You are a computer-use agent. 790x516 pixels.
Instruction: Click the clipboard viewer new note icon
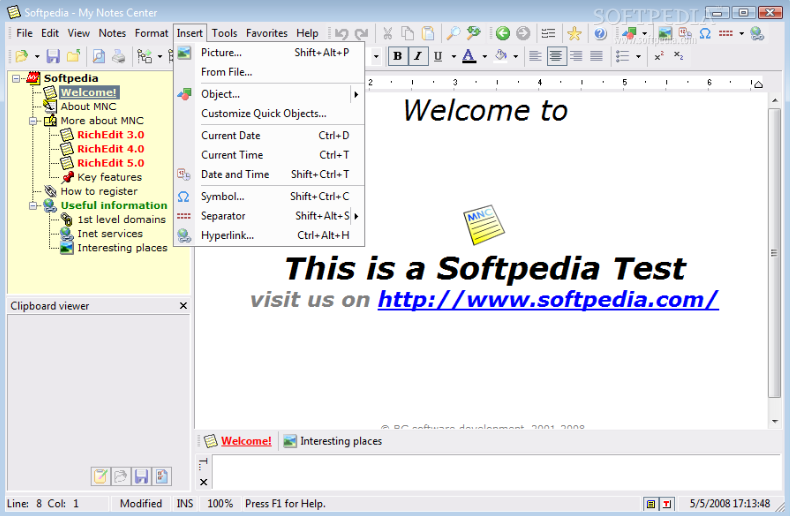click(100, 476)
